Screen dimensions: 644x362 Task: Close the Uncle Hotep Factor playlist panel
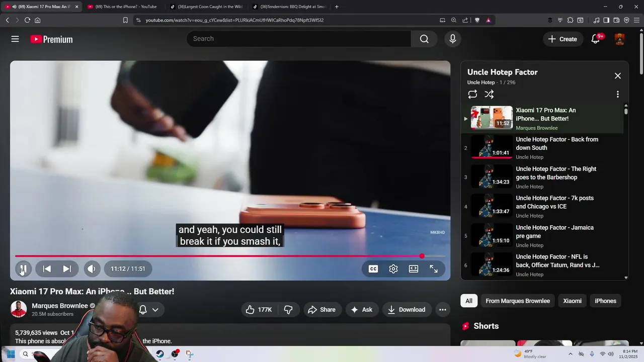click(618, 76)
